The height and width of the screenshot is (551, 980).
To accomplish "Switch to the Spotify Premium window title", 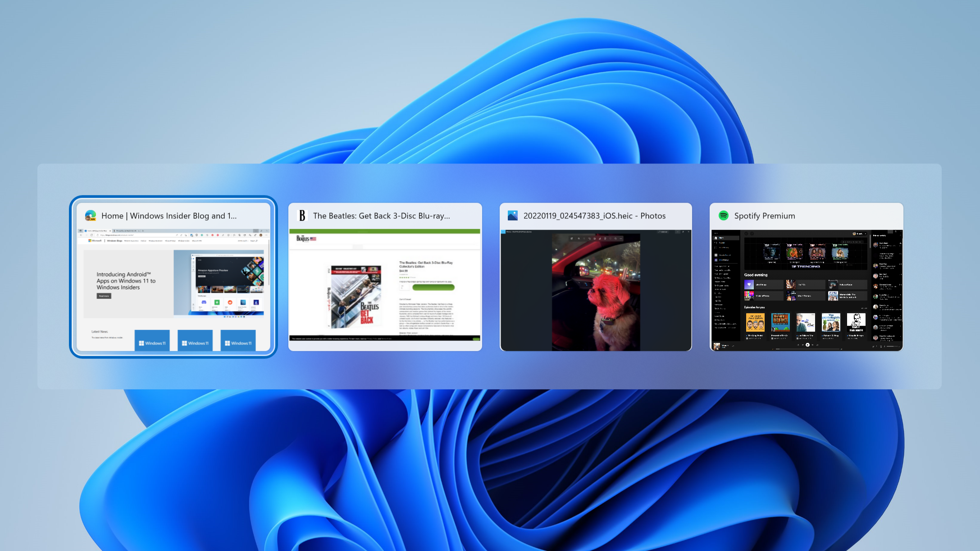I will click(765, 216).
